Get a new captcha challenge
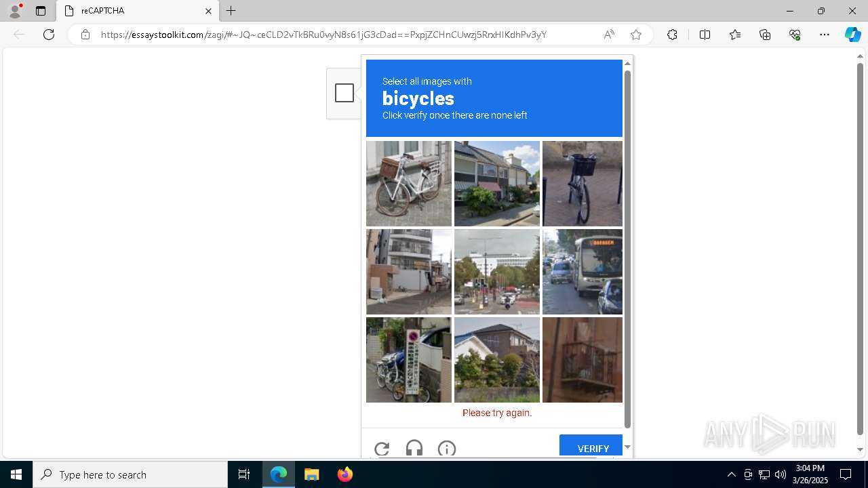Screen dimensions: 868x488 coord(382,448)
